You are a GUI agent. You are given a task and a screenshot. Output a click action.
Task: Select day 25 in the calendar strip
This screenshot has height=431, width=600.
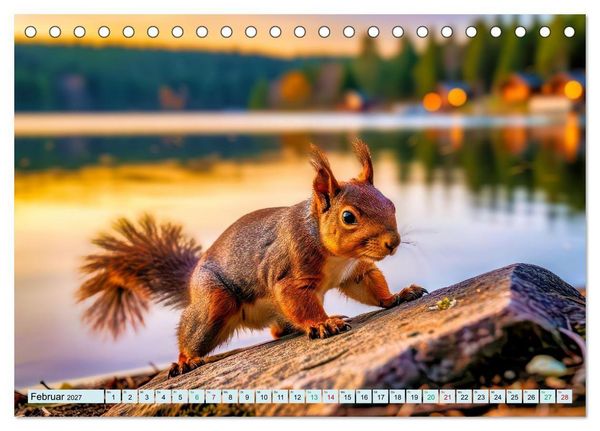pyautogui.click(x=514, y=397)
